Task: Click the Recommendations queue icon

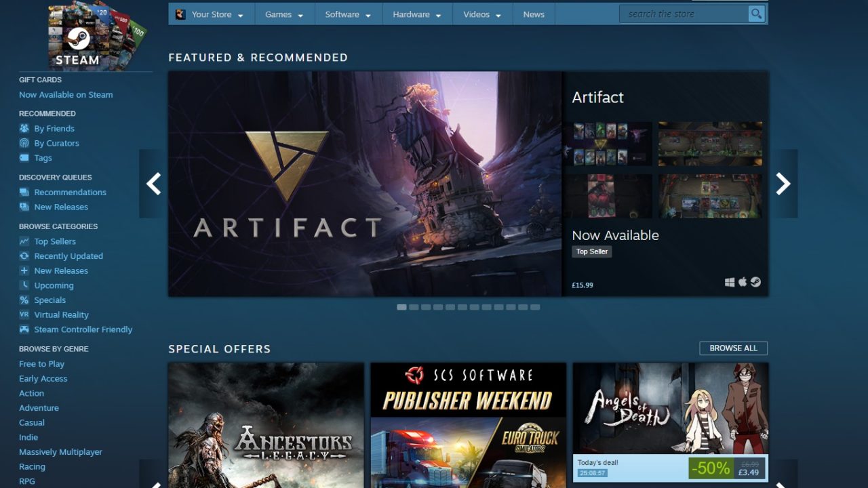Action: point(24,192)
